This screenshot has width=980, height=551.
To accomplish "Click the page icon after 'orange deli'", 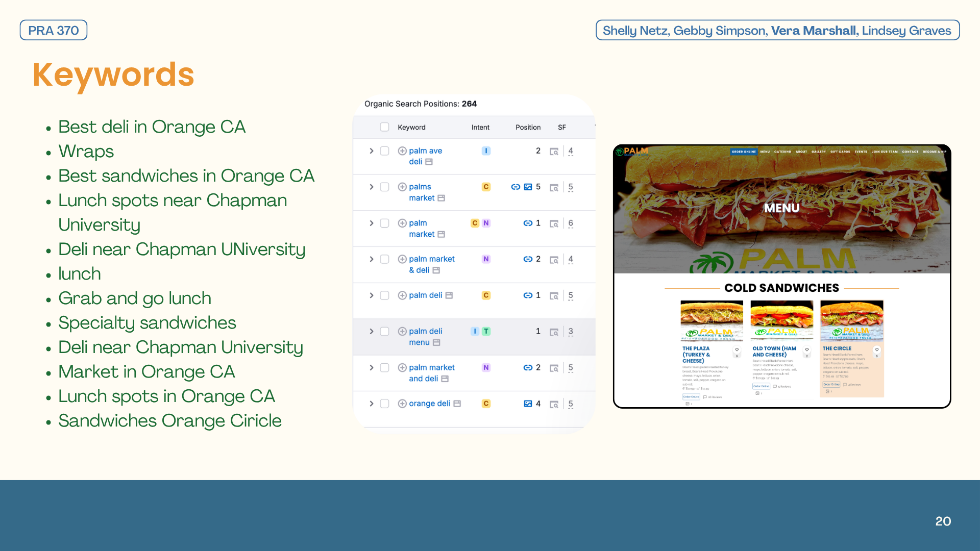I will [457, 404].
